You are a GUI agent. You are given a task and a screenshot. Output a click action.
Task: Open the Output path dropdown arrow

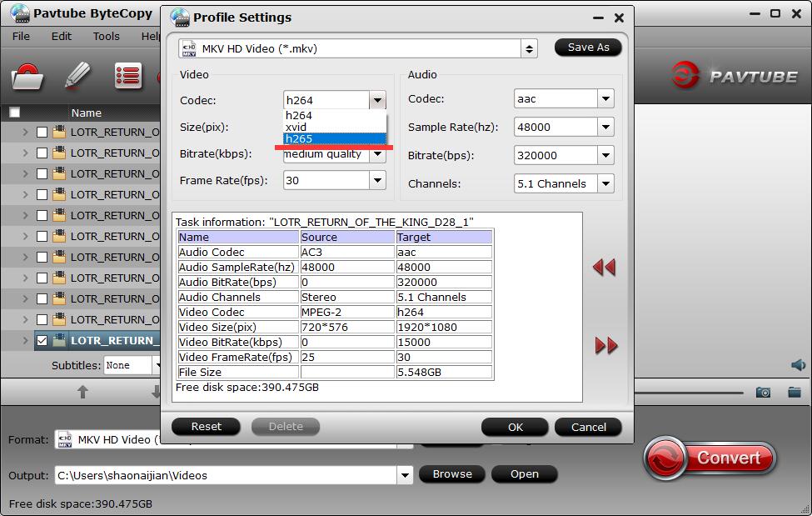[x=405, y=475]
